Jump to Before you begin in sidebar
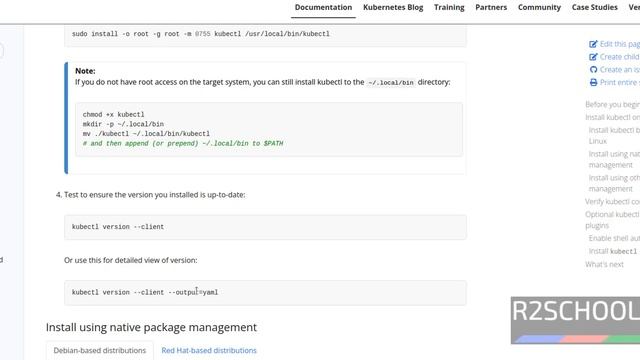640x360 pixels. click(x=612, y=104)
